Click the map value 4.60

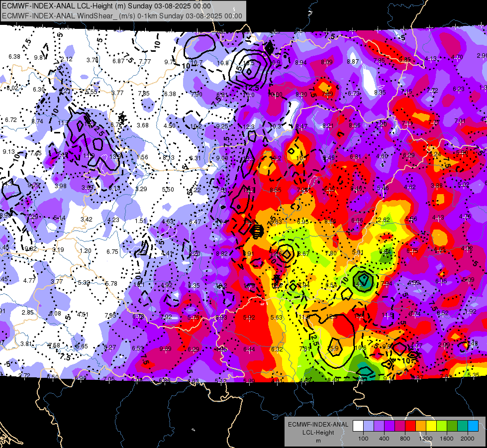point(382,156)
